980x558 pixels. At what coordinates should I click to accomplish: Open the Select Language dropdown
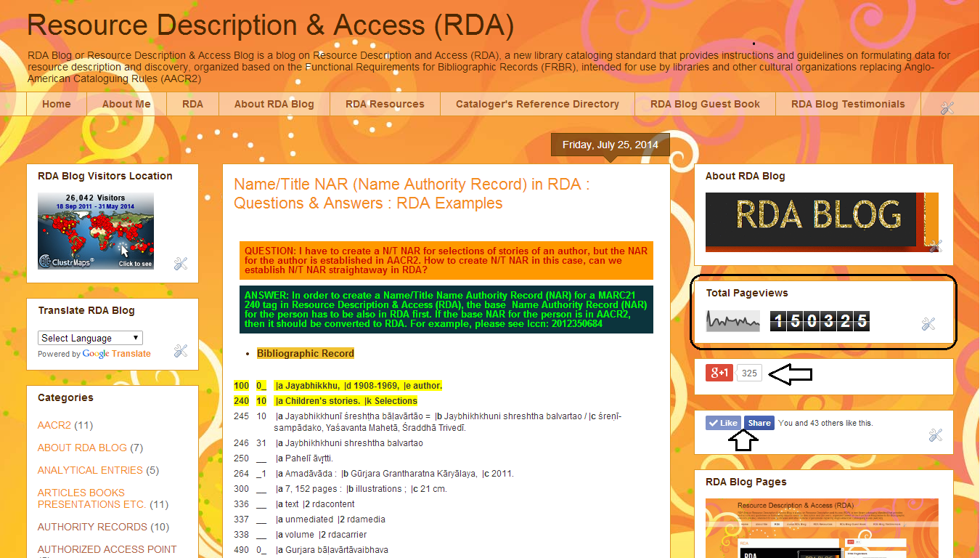90,337
